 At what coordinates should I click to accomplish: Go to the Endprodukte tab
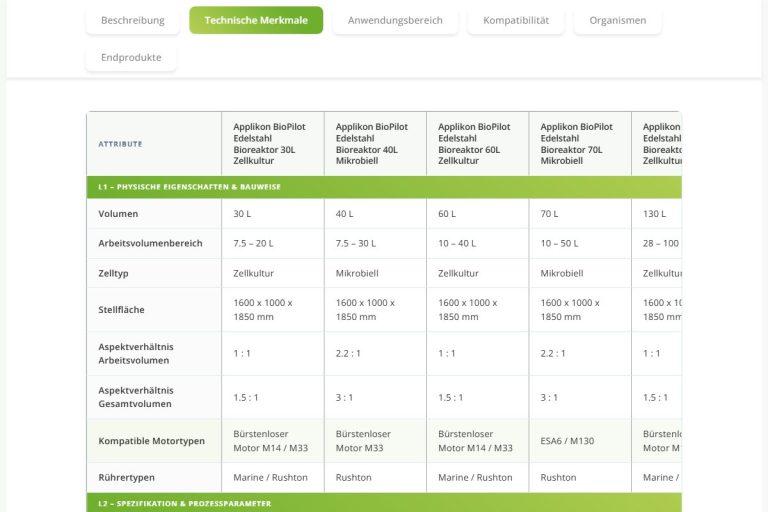131,57
